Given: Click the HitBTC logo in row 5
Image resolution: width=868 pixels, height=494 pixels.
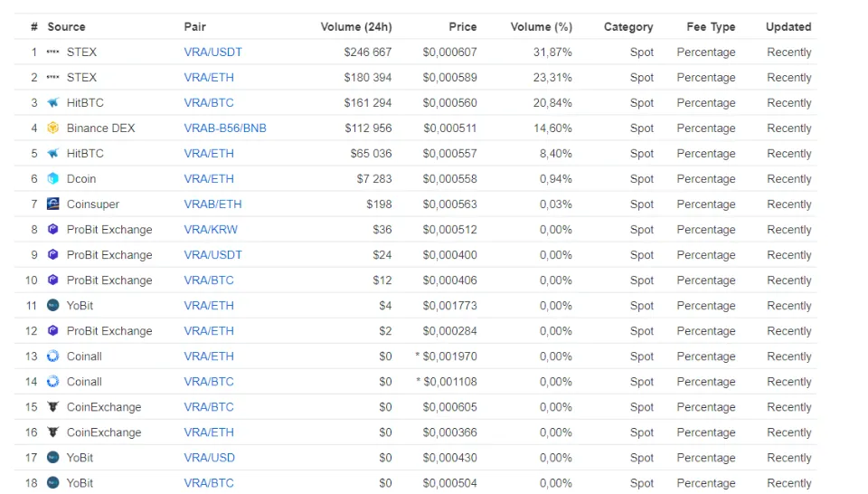Looking at the screenshot, I should pyautogui.click(x=52, y=154).
